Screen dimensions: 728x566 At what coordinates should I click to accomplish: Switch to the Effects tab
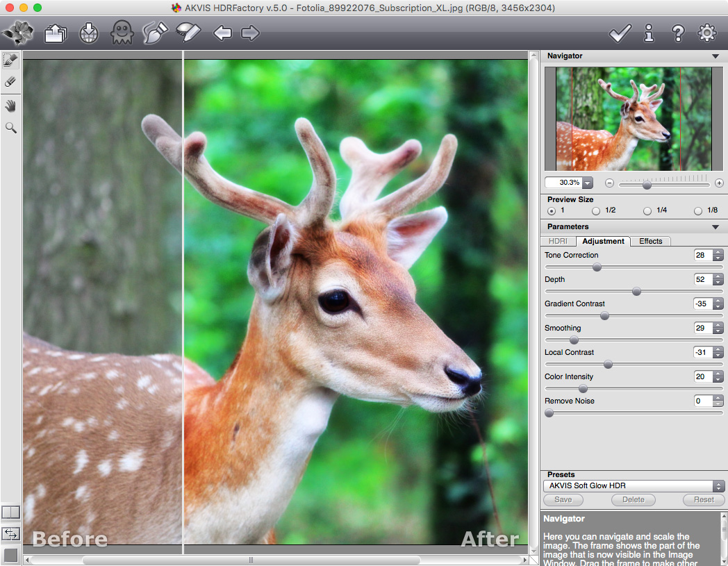click(x=650, y=241)
